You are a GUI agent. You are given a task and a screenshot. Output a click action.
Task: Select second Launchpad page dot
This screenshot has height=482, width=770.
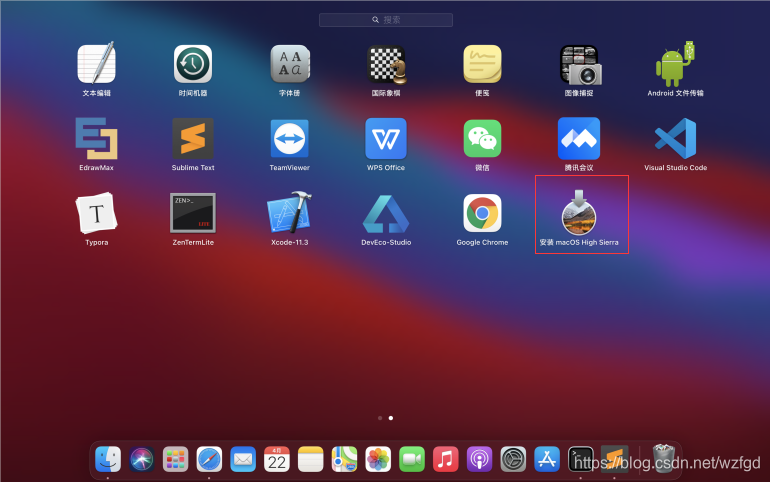(391, 418)
